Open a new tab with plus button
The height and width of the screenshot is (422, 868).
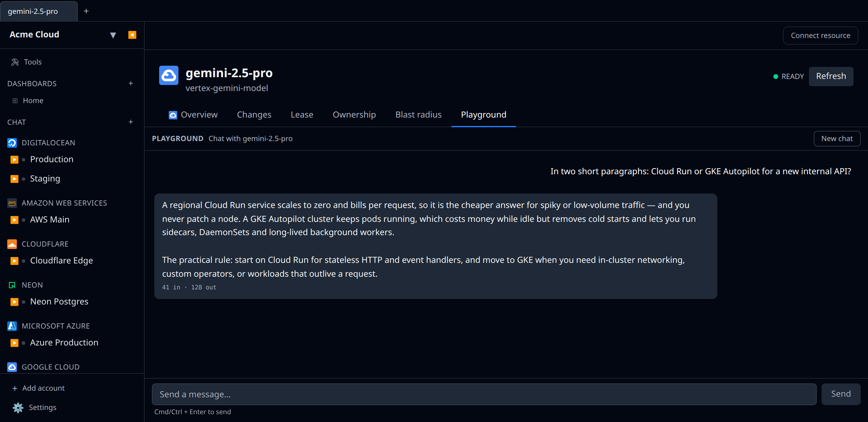86,11
